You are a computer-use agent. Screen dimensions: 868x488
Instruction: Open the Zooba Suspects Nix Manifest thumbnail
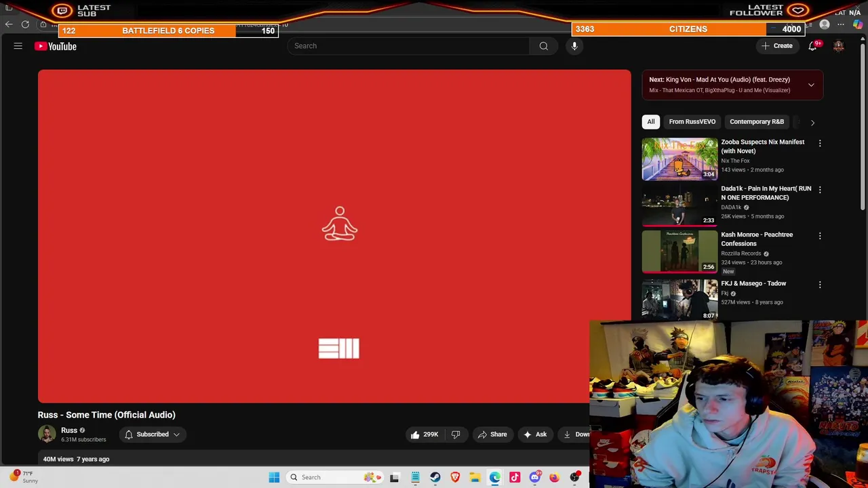point(679,159)
